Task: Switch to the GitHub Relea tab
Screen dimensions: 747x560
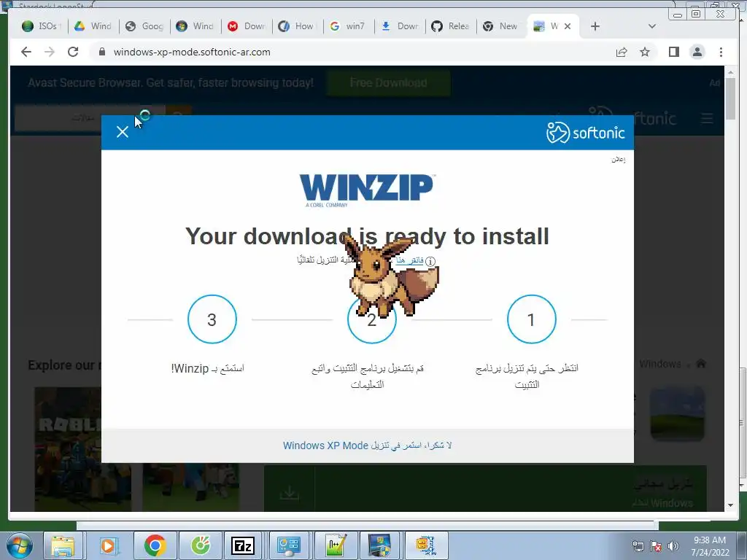Action: pos(451,26)
